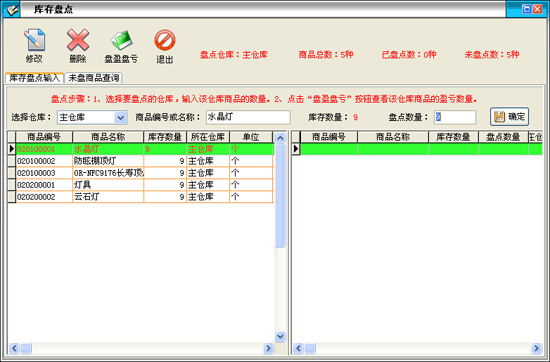Click the 商品编号或名称 search field
Image resolution: width=550 pixels, height=362 pixels.
(248, 117)
